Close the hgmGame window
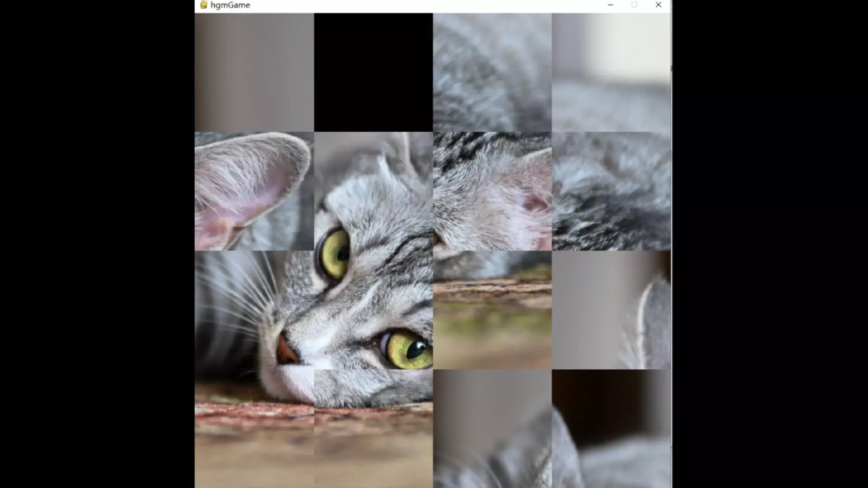This screenshot has height=488, width=868. [658, 5]
